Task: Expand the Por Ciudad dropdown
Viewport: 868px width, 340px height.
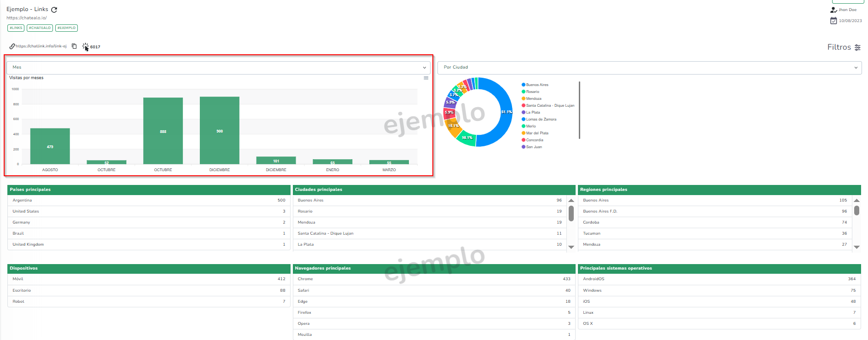Action: point(649,68)
